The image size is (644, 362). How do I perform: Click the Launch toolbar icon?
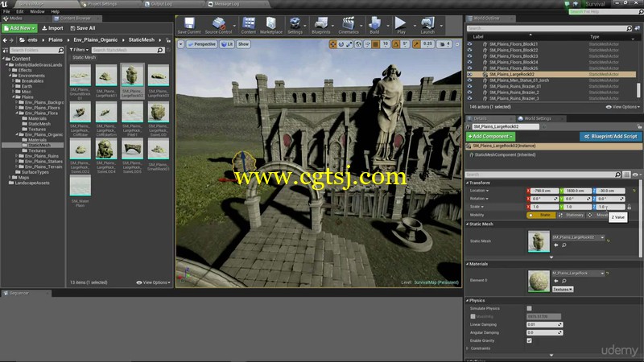point(427,26)
